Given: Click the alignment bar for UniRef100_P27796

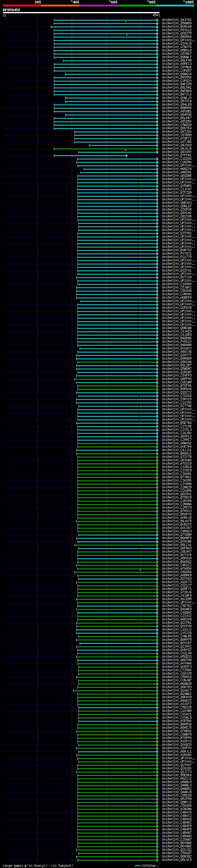Looking at the screenshot, I should [118, 406].
